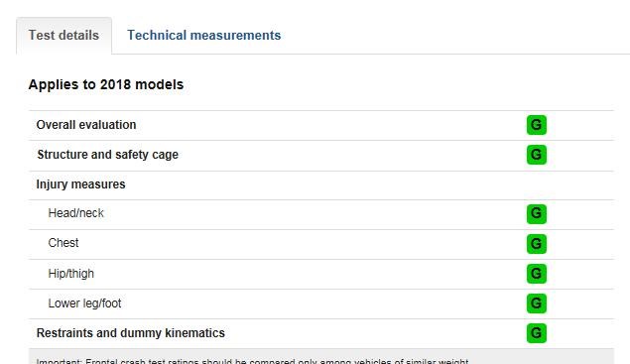Click the Important frontal crash test note
The image size is (630, 364).
pyautogui.click(x=252, y=361)
